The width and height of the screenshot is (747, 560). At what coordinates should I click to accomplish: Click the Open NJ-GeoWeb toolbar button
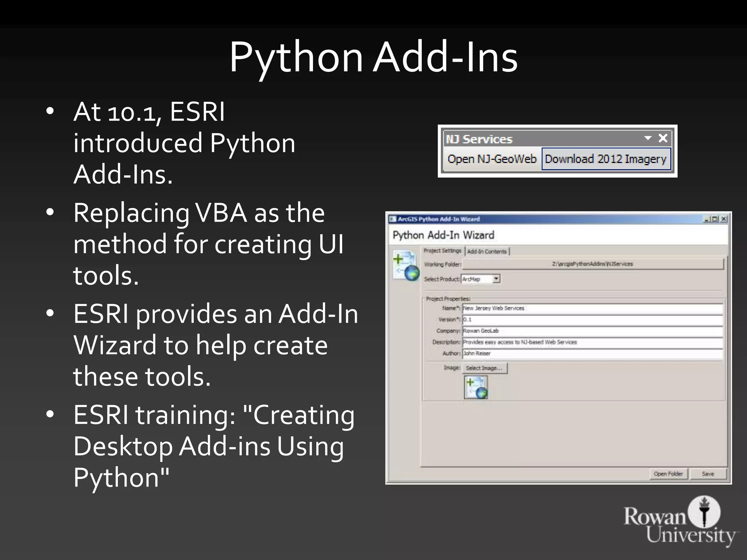(492, 159)
